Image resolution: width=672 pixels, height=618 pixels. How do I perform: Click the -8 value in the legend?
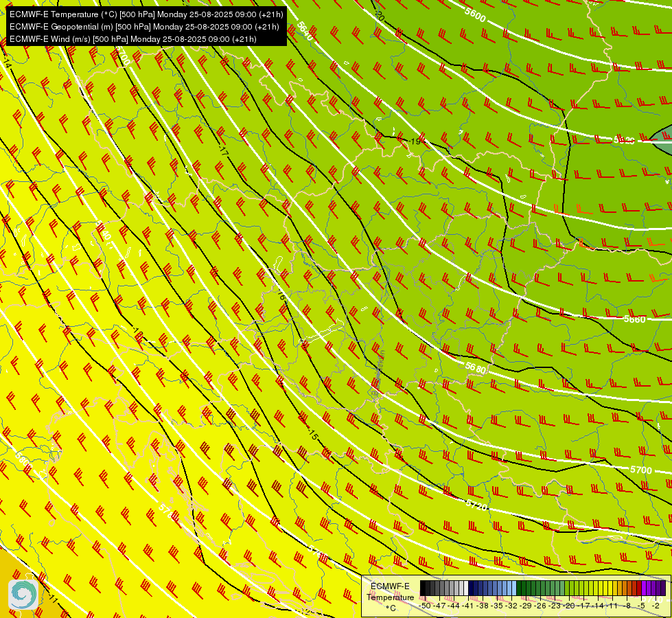[x=628, y=606]
